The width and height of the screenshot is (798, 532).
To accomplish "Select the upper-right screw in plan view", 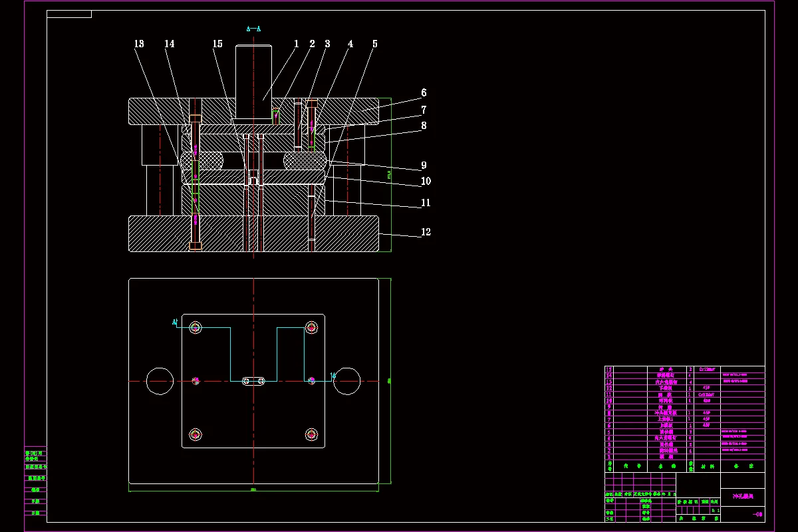I will click(311, 327).
